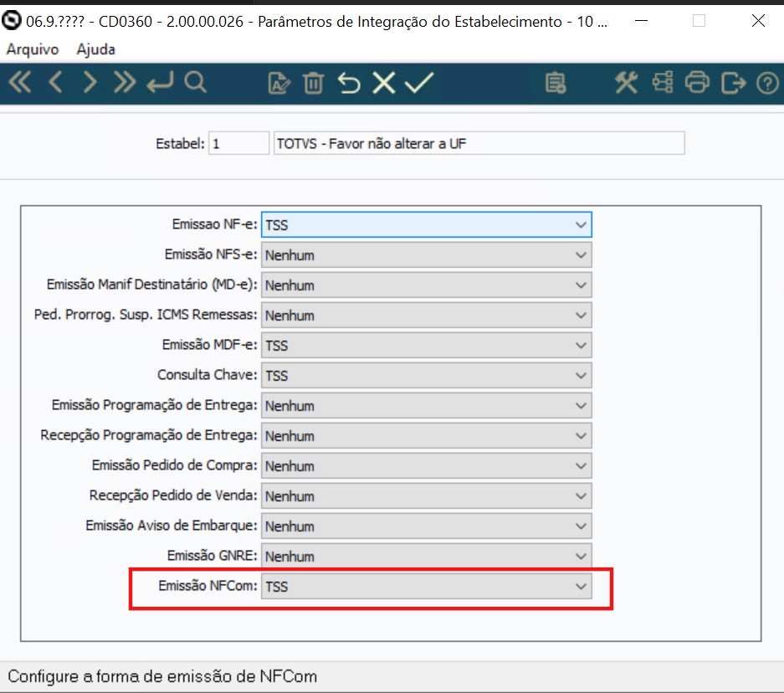The image size is (784, 693).
Task: Click the edit record icon
Action: click(x=279, y=83)
